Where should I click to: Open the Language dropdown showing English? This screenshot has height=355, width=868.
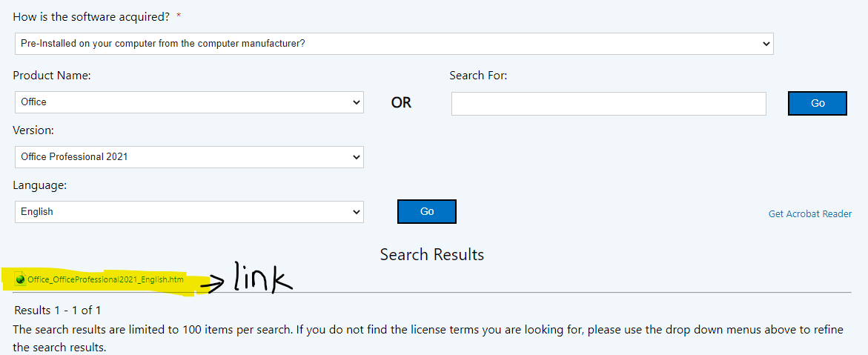[189, 211]
